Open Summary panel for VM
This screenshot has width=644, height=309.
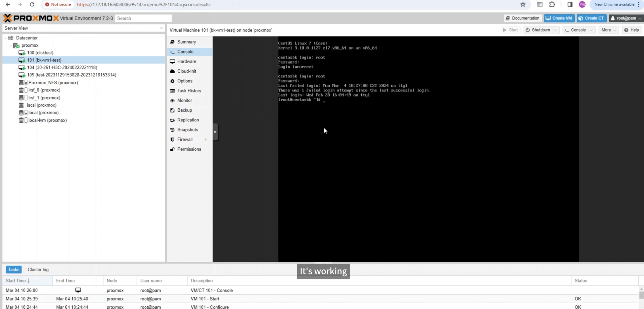click(x=189, y=42)
